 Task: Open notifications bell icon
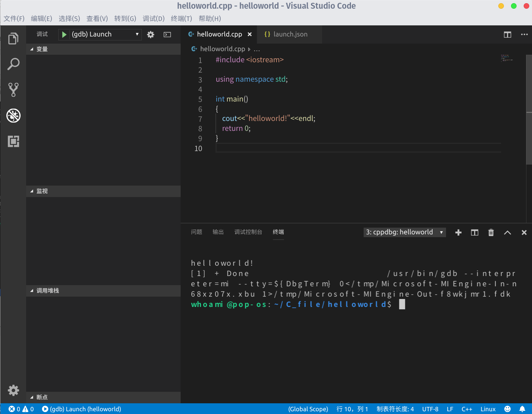pyautogui.click(x=522, y=409)
